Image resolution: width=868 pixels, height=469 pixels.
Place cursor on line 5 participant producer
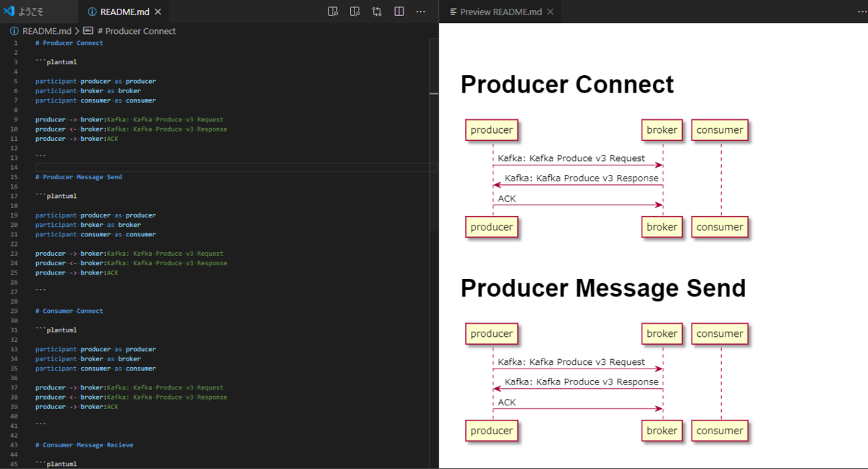click(95, 81)
